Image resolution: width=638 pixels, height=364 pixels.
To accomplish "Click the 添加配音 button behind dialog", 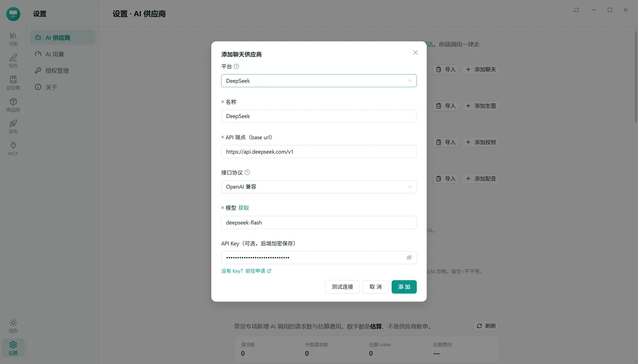I will (x=481, y=179).
